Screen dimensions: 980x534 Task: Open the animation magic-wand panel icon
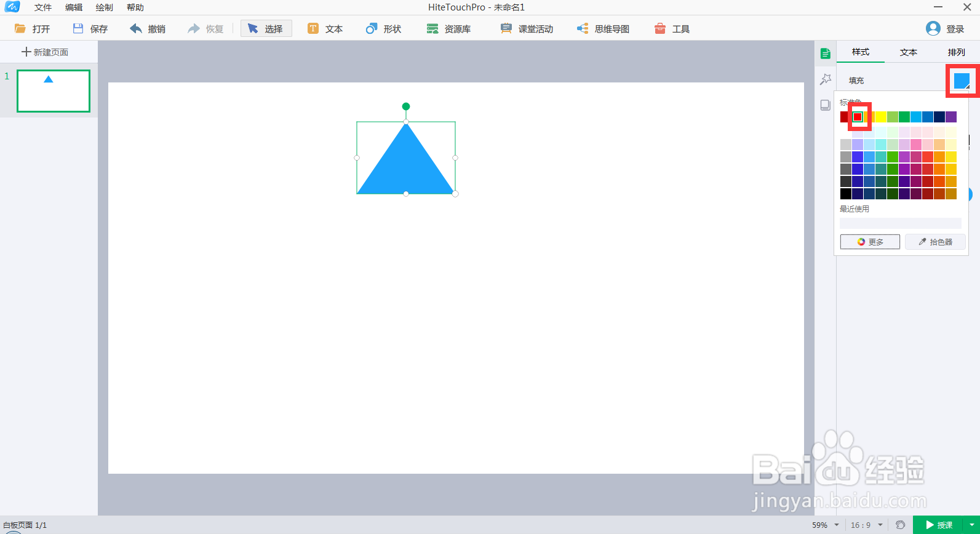coord(826,79)
